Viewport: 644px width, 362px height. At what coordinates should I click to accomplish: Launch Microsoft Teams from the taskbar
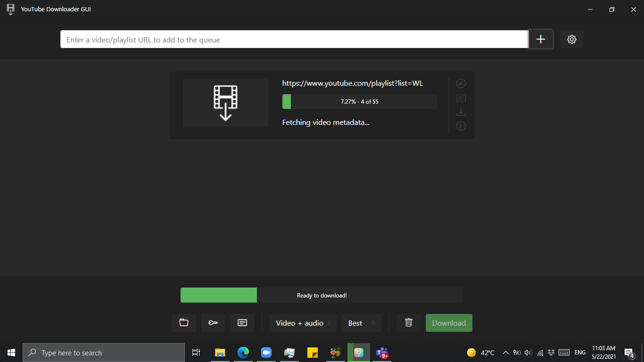click(x=381, y=352)
